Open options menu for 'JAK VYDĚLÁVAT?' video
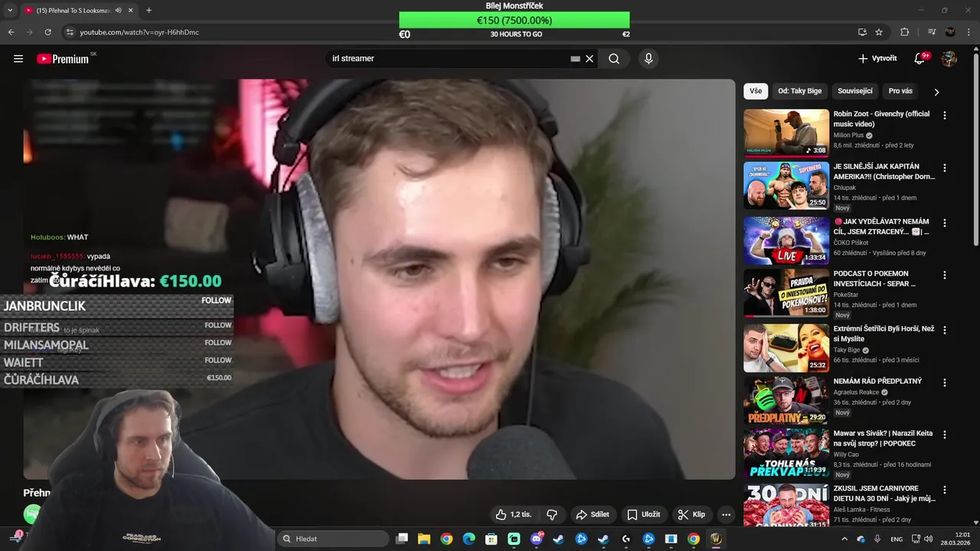 [x=944, y=223]
